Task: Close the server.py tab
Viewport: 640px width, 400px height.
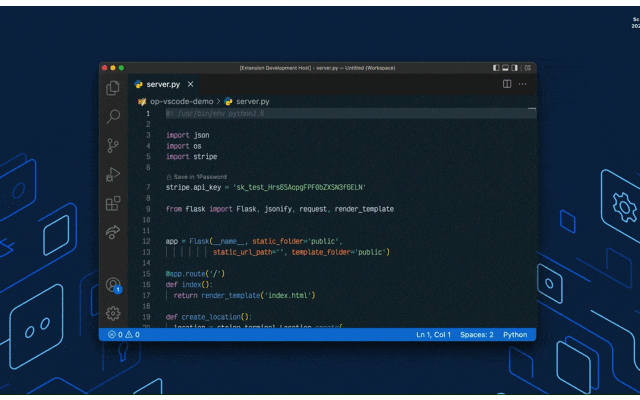Action: tap(191, 84)
